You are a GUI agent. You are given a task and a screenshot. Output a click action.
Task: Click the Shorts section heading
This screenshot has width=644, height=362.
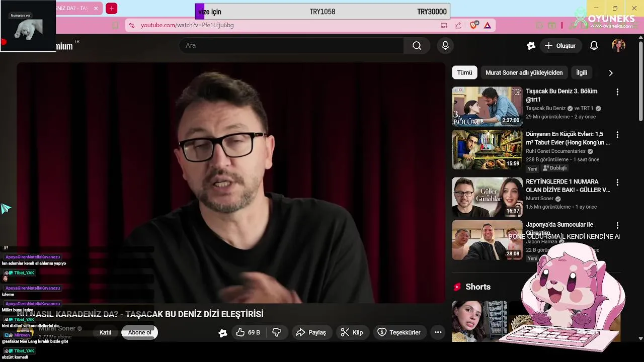point(477,287)
